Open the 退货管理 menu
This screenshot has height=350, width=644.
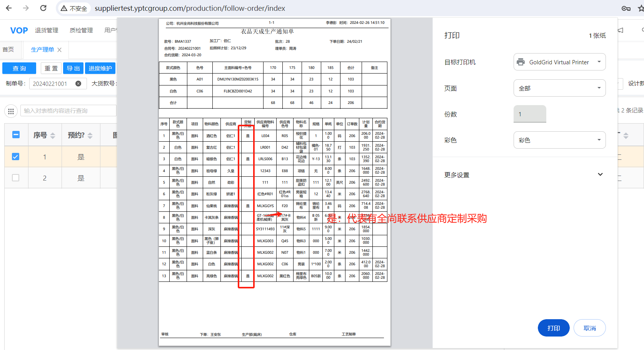[47, 30]
